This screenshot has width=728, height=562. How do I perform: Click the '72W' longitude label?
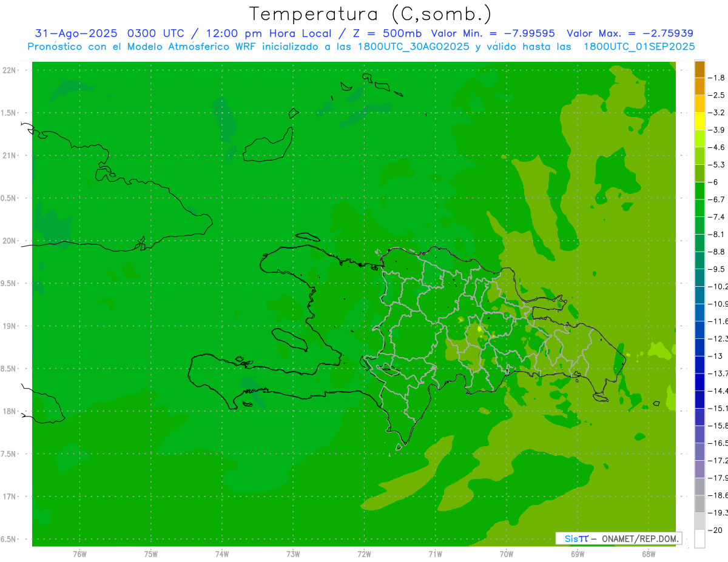(364, 554)
